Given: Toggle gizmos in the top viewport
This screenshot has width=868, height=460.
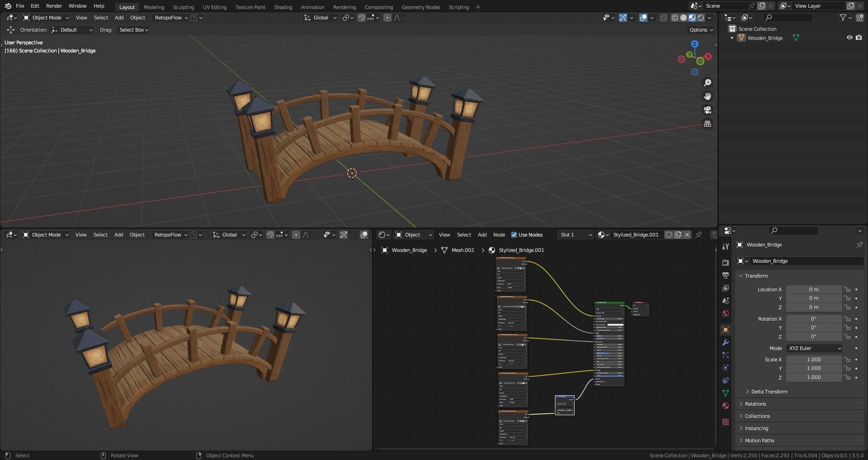Looking at the screenshot, I should 623,18.
